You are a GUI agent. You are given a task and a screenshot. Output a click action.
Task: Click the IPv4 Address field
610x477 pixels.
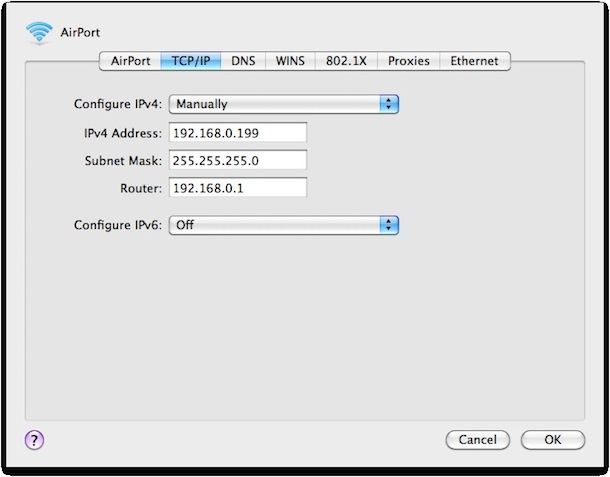[238, 133]
